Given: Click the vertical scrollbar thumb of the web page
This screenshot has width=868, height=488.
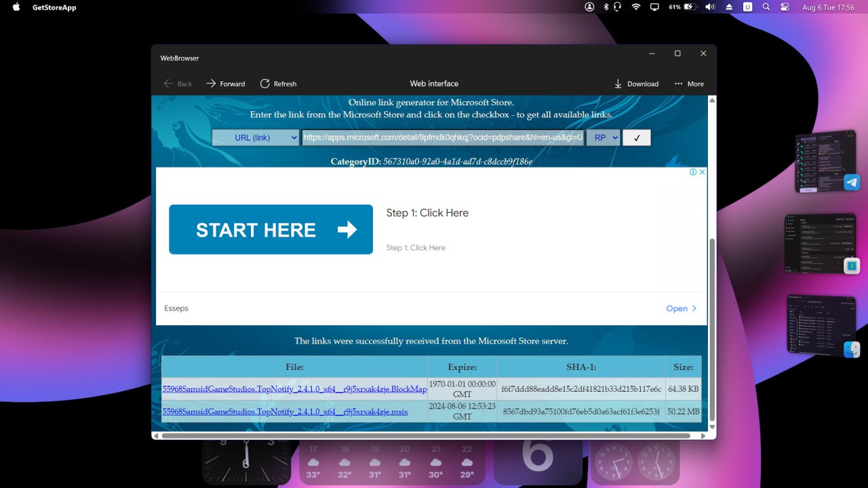Looking at the screenshot, I should (x=712, y=329).
